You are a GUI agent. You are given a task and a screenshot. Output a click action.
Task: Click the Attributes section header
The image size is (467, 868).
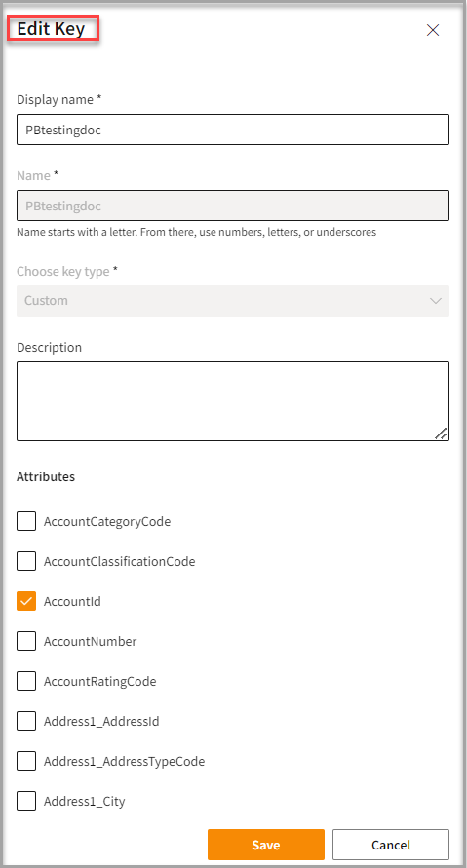tap(46, 476)
